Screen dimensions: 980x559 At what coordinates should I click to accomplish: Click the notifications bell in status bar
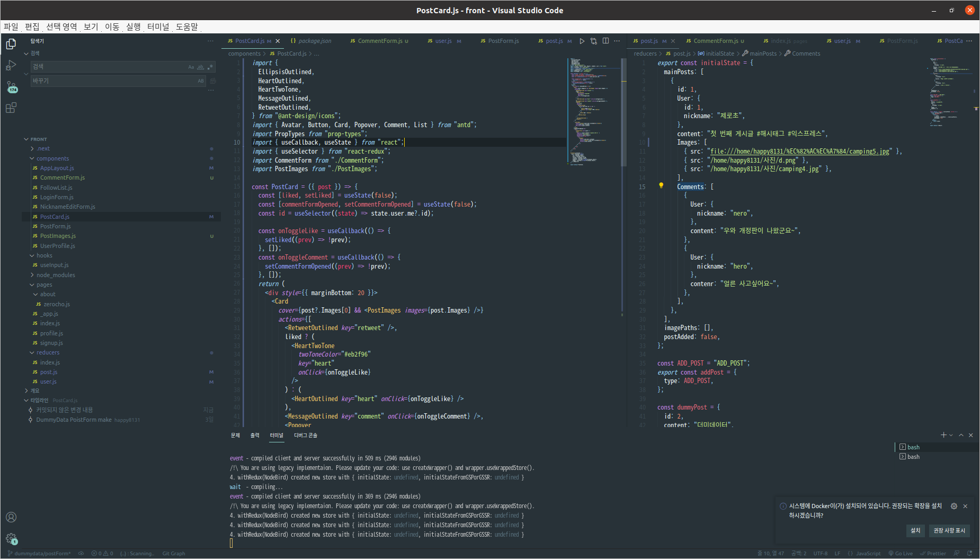tap(969, 553)
